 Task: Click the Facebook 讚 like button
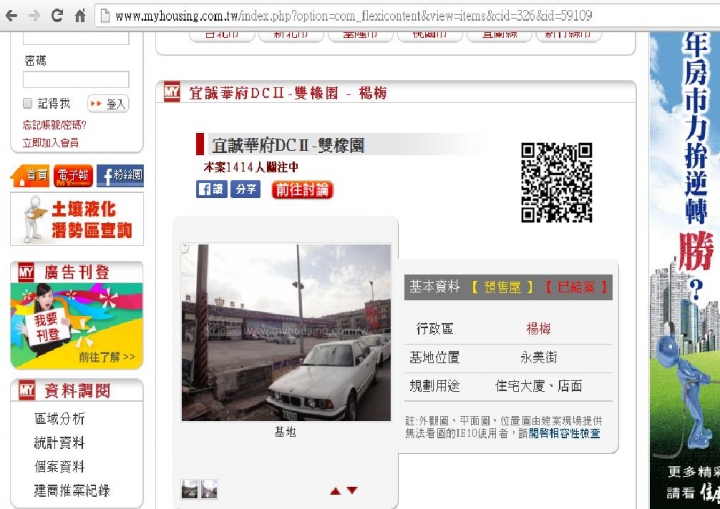point(211,189)
